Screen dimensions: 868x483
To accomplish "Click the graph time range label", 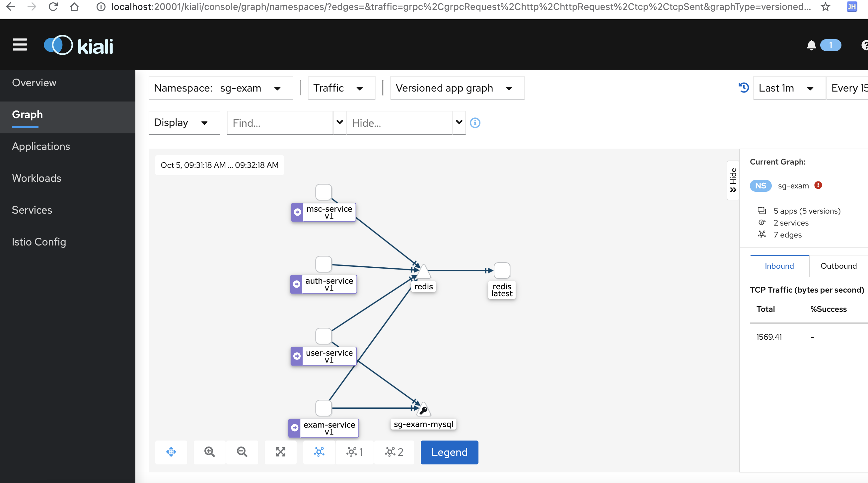I will point(219,165).
